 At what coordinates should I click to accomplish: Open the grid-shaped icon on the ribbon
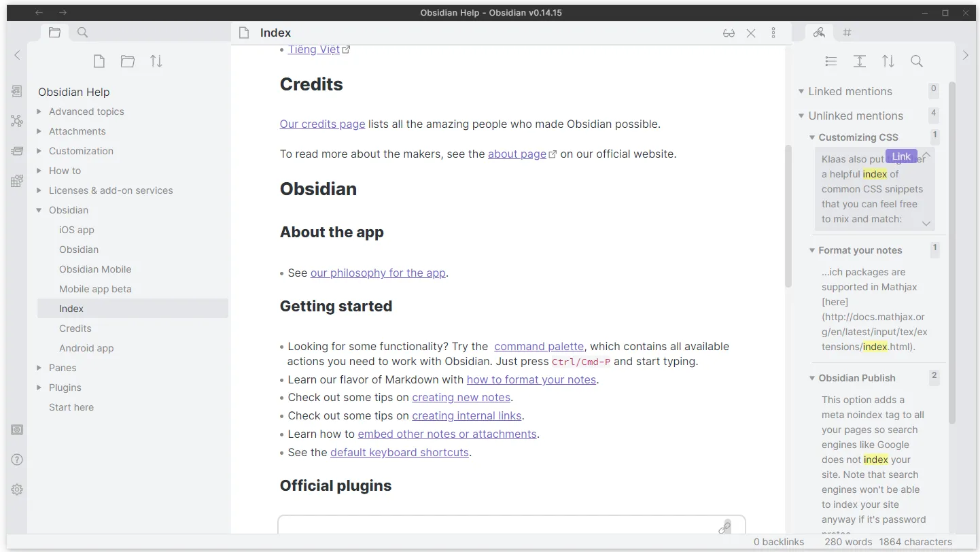tap(17, 181)
